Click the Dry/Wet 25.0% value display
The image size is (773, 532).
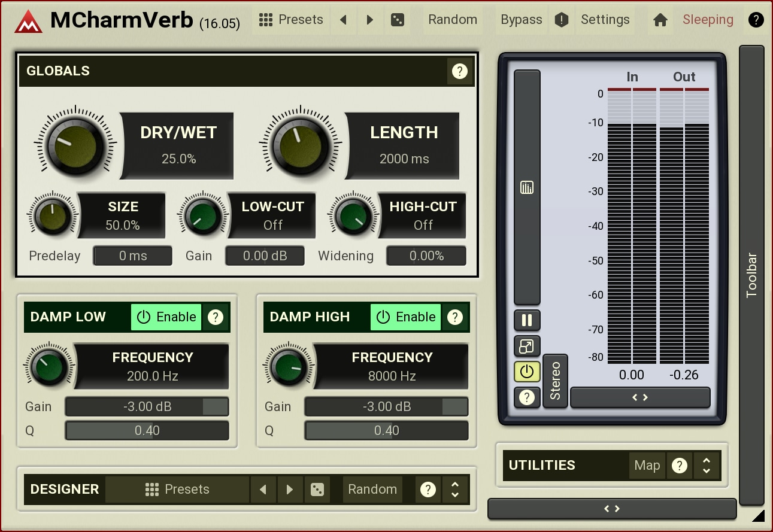point(178,159)
